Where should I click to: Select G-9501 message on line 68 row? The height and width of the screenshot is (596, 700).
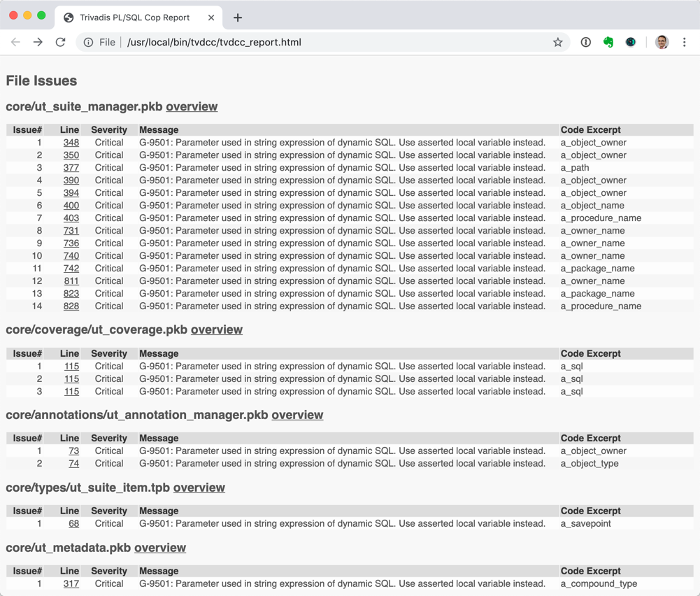[x=342, y=523]
